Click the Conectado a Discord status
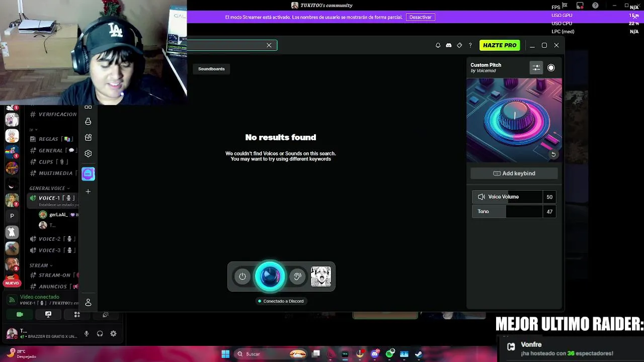The image size is (644, 362). [281, 301]
